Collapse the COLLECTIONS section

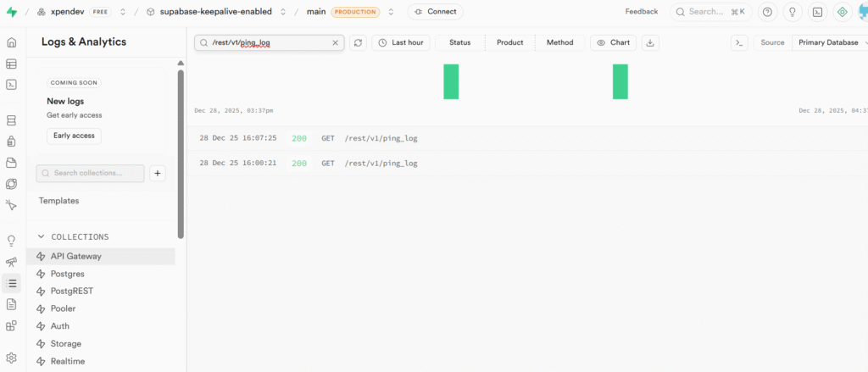(41, 237)
